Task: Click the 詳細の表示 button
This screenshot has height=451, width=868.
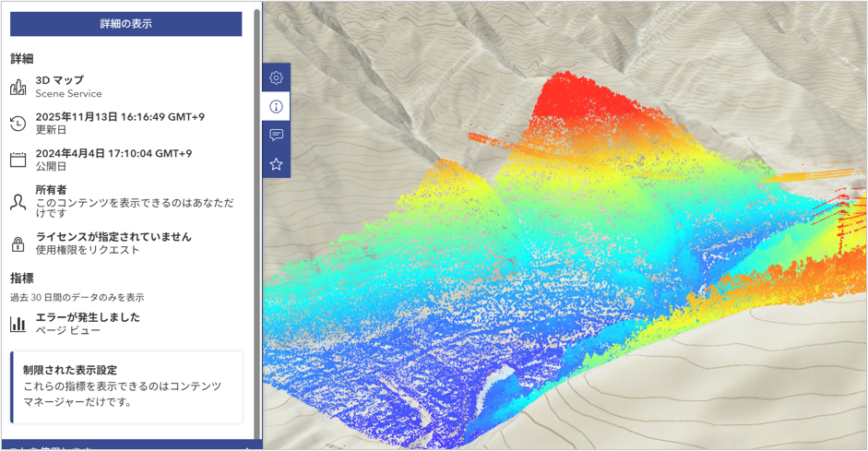Action: [125, 24]
